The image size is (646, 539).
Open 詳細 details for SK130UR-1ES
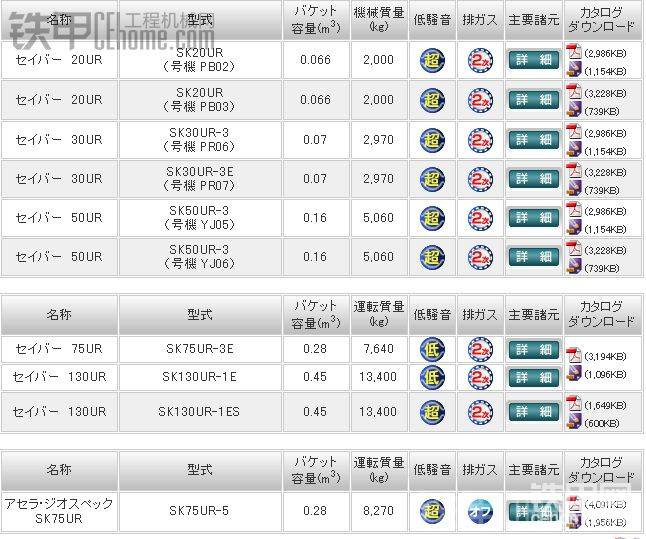pos(534,412)
